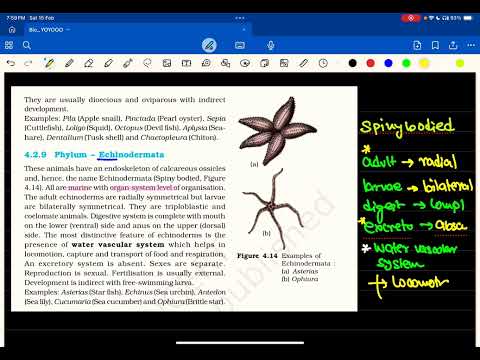Open the template insert tool

coord(284,63)
